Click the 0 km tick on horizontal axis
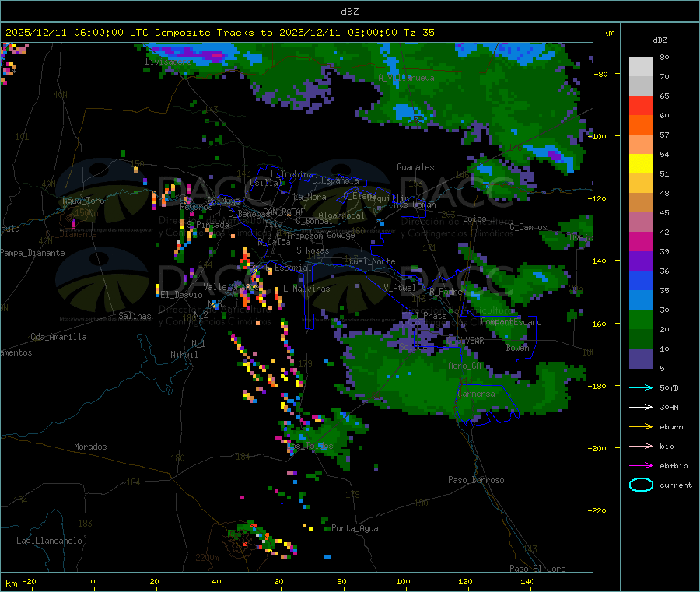Image resolution: width=700 pixels, height=592 pixels. click(x=93, y=581)
